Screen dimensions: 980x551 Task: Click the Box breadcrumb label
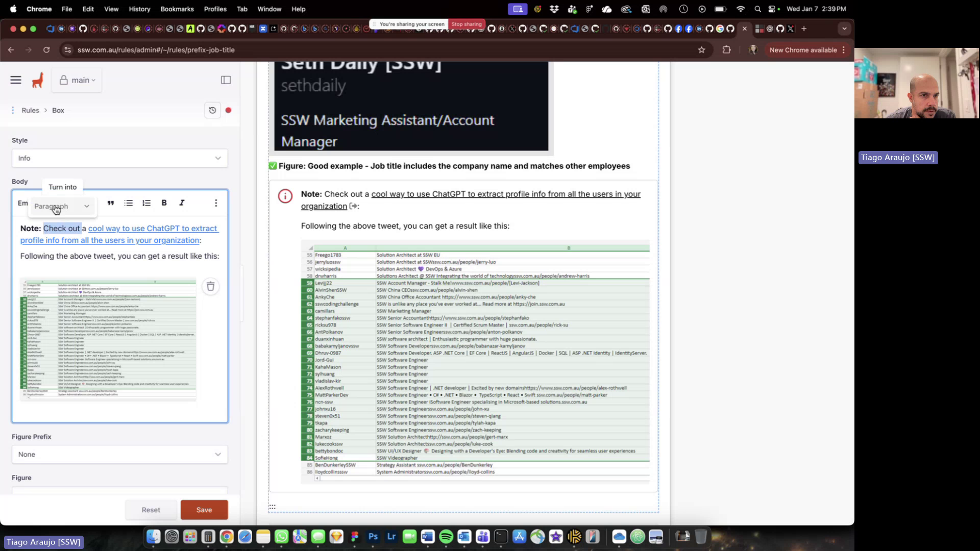click(x=58, y=110)
